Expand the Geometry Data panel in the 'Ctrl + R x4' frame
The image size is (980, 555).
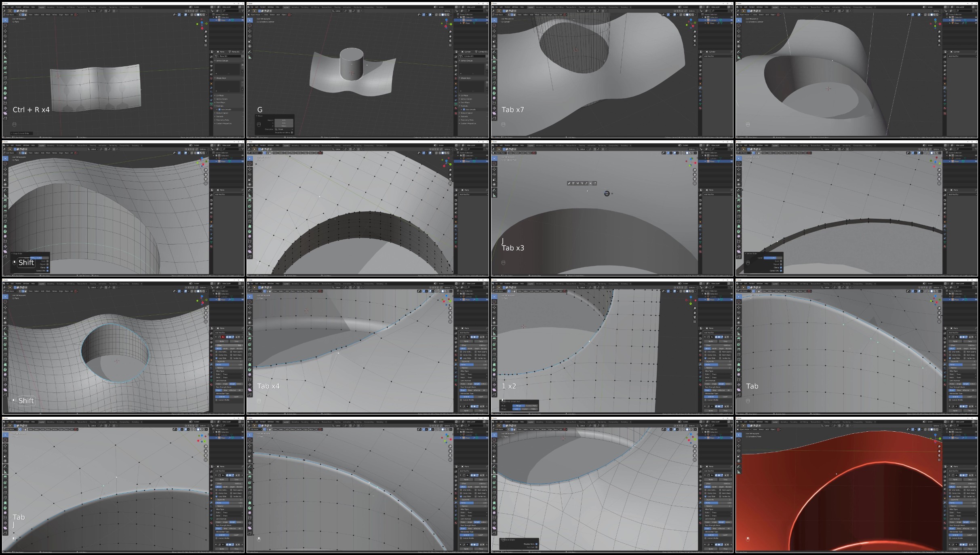click(x=223, y=120)
